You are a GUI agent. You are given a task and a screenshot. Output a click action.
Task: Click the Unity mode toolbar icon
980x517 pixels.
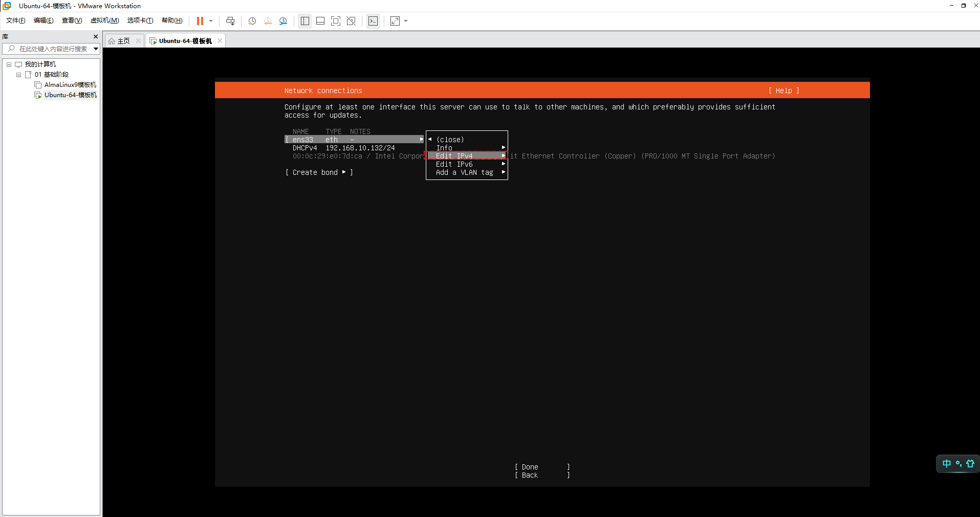351,21
